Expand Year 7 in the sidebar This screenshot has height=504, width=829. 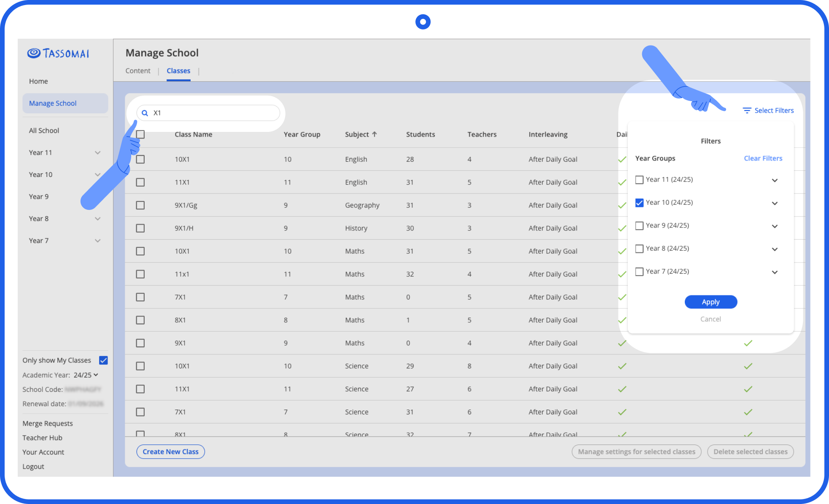tap(98, 241)
